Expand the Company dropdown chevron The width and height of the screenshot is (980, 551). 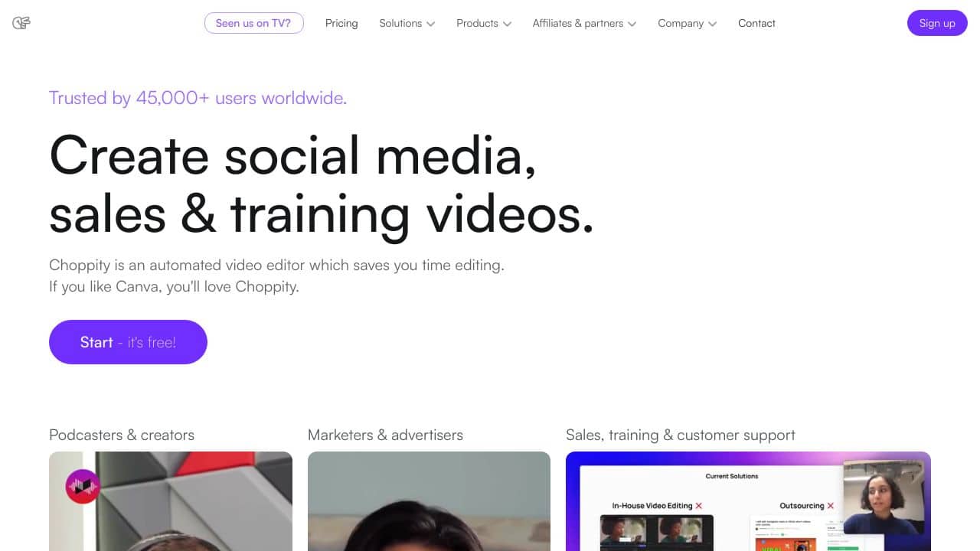pyautogui.click(x=712, y=24)
